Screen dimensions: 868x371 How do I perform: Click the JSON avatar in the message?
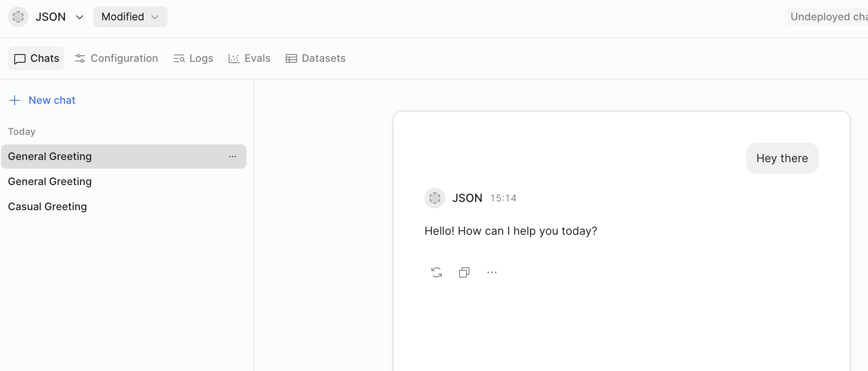coord(435,198)
